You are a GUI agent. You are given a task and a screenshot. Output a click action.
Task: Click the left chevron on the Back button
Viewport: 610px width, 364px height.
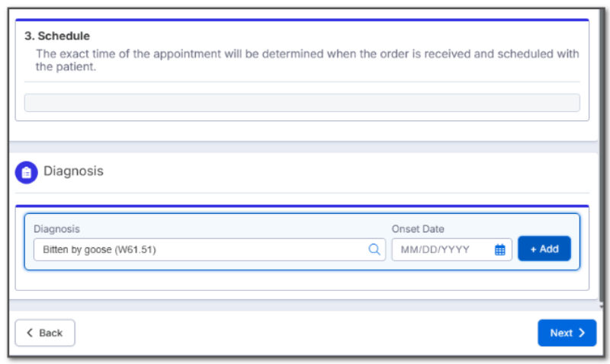30,333
